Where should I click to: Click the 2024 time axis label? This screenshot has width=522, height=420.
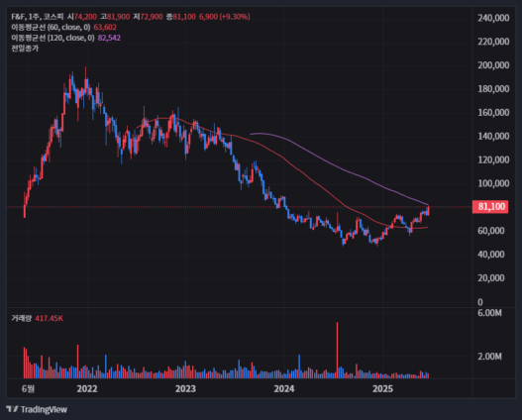[284, 388]
